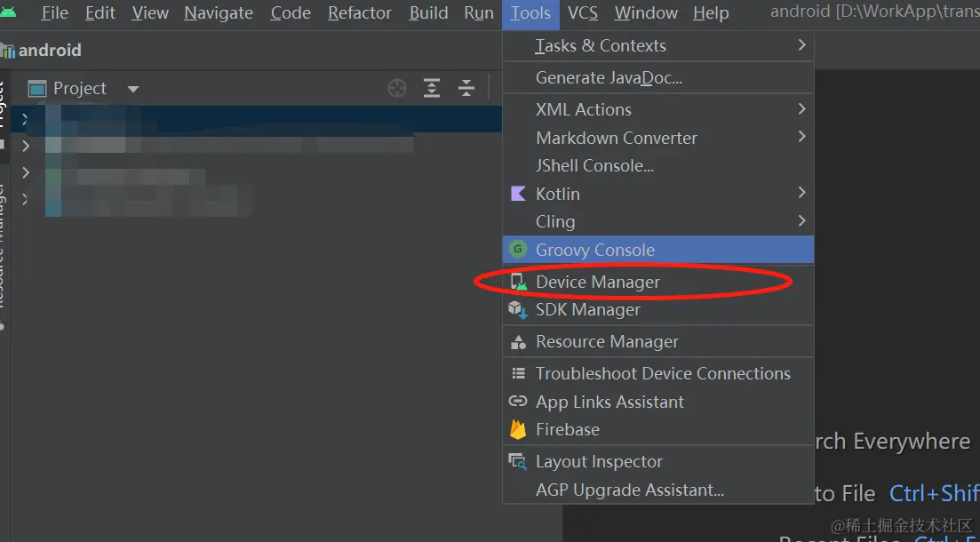The width and height of the screenshot is (980, 542).
Task: Click the Select Opened File target icon
Action: (x=397, y=89)
